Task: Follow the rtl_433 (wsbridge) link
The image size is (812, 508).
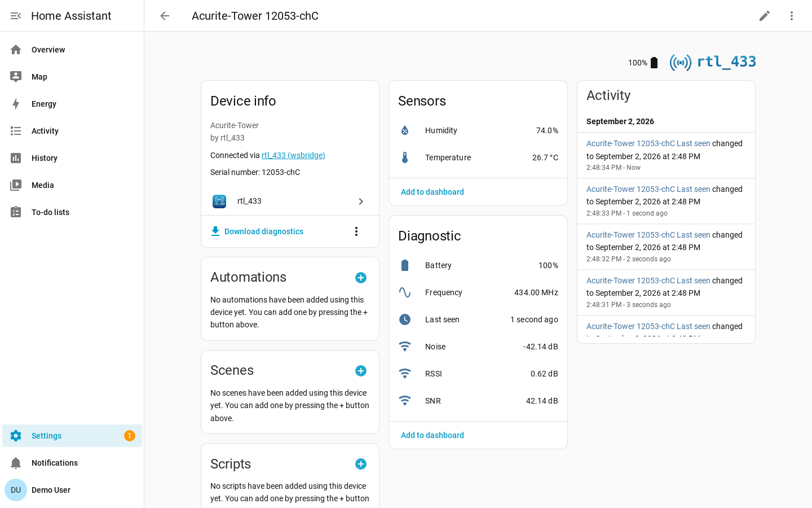Action: click(x=293, y=155)
